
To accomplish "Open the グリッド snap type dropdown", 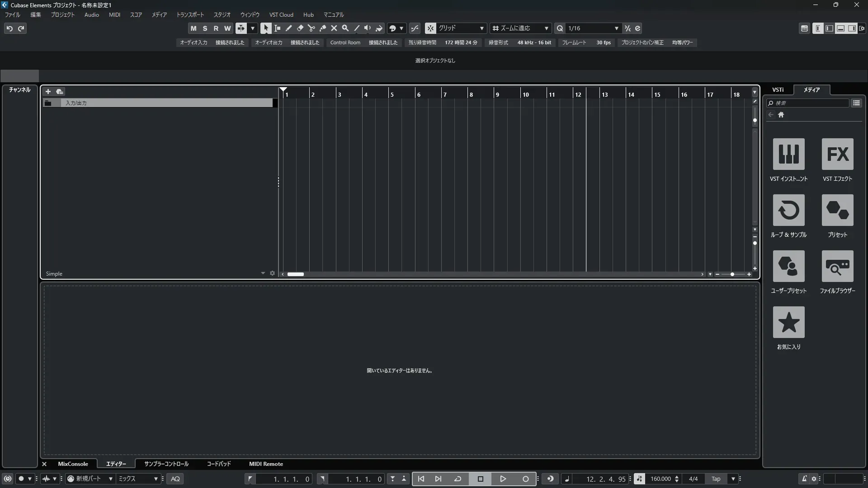I will pos(461,28).
